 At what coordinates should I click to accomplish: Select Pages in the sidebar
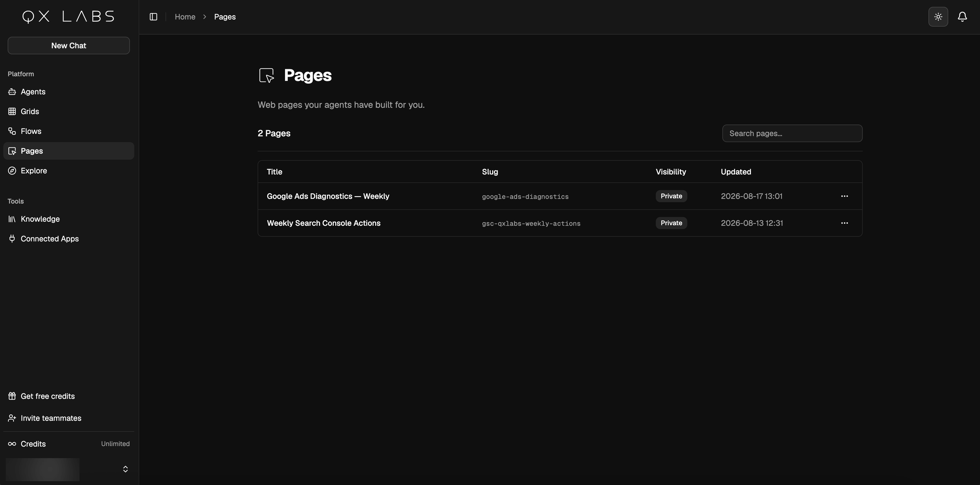(69, 151)
